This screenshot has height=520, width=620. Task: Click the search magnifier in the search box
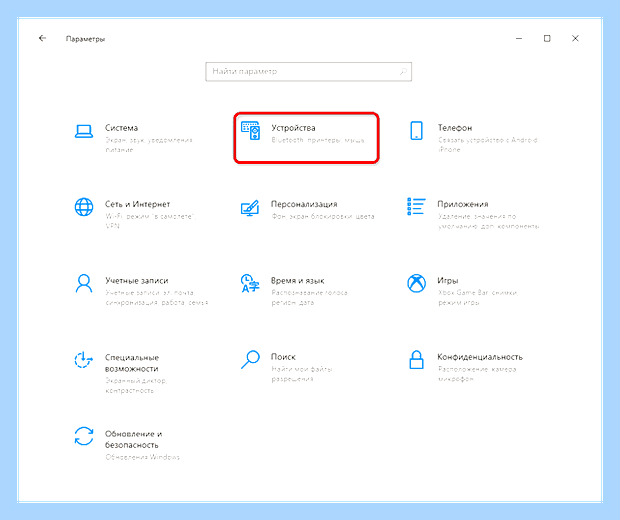click(x=403, y=72)
